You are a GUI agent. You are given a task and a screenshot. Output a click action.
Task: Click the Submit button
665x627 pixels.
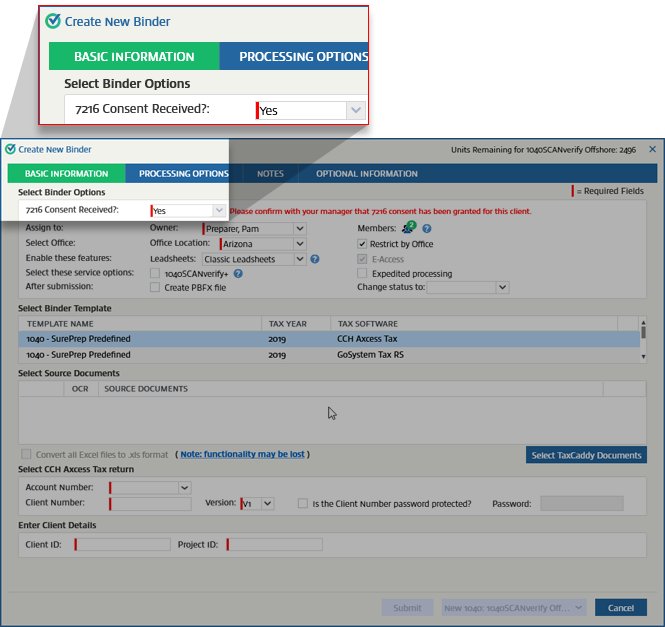tap(407, 607)
